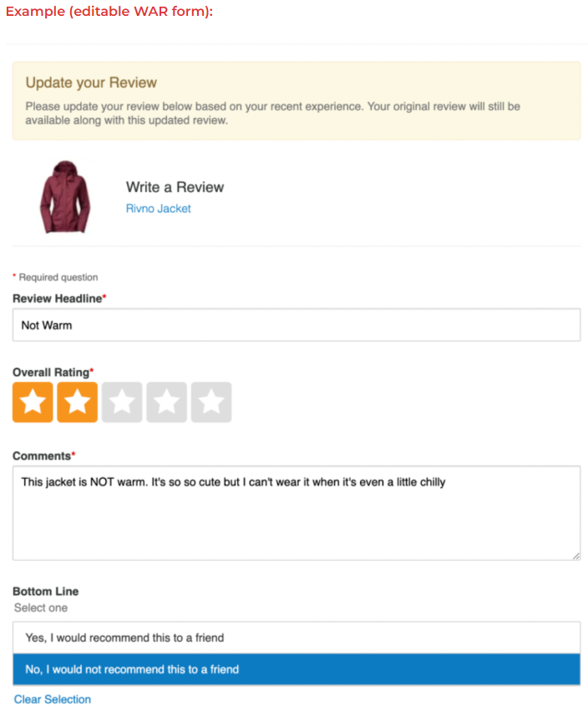
Task: Grab the Comments box resize handle
Action: [575, 556]
